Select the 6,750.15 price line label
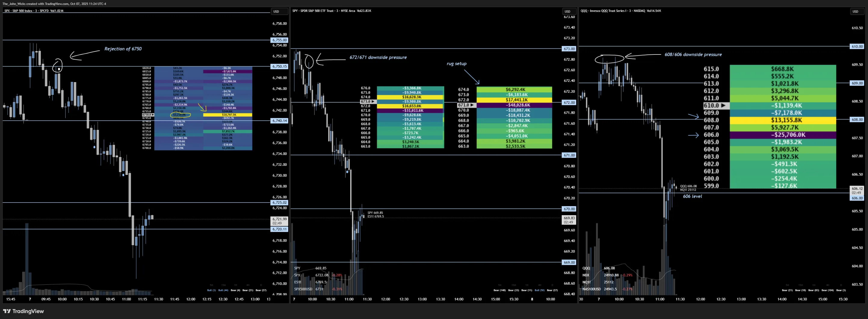868x319 pixels. tap(279, 67)
